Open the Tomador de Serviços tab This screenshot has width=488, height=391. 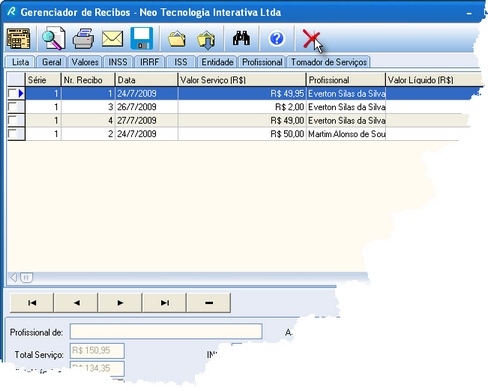pos(329,62)
